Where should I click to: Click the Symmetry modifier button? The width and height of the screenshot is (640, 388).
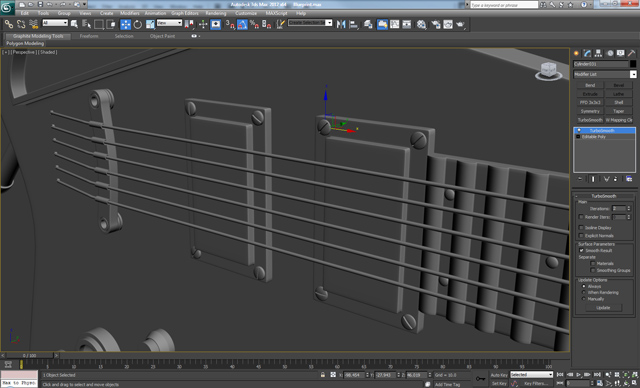tap(590, 111)
